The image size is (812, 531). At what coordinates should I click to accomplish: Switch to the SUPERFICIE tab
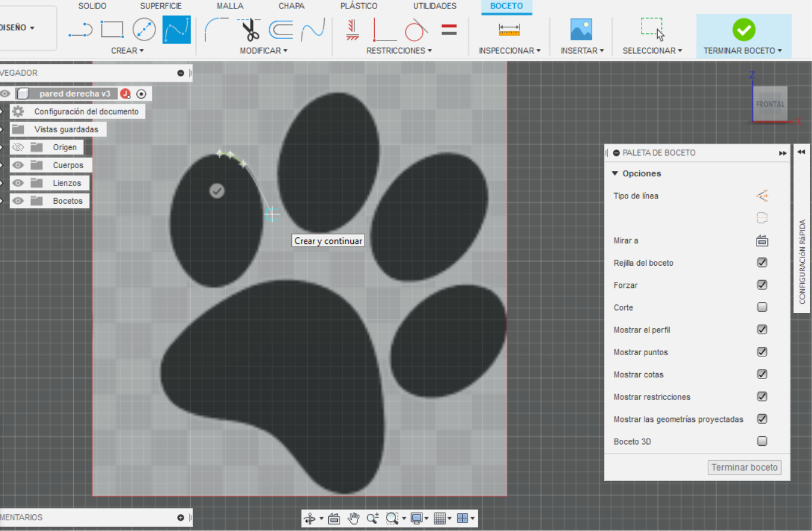[x=161, y=6]
